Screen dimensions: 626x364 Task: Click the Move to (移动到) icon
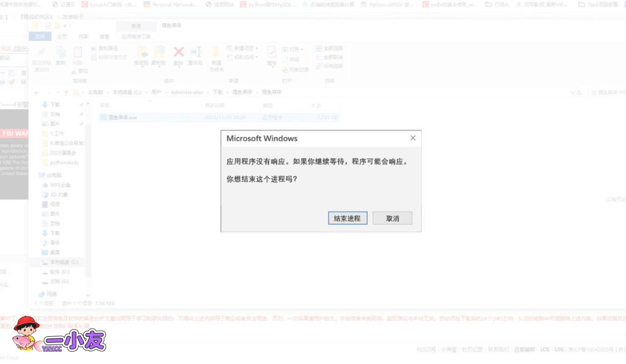[141, 53]
